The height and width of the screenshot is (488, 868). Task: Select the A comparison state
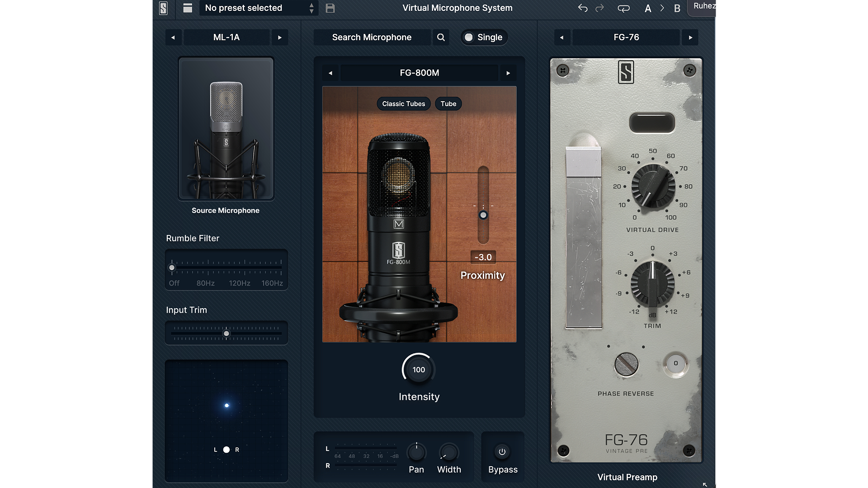point(648,8)
